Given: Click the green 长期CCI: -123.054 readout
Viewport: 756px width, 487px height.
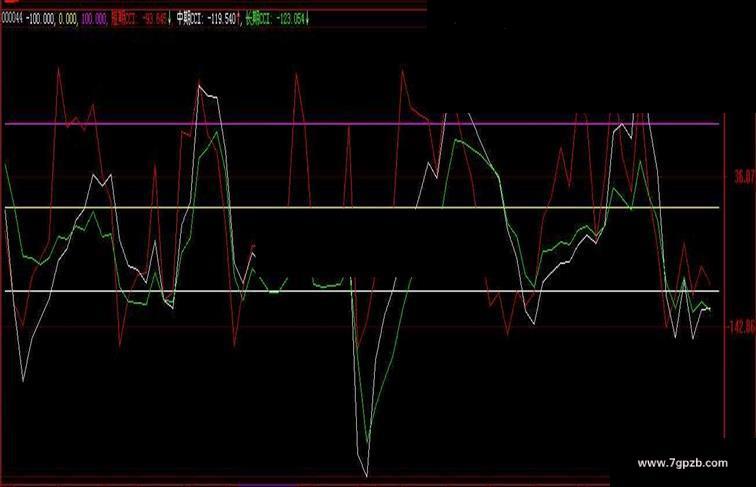Looking at the screenshot, I should click(x=275, y=19).
